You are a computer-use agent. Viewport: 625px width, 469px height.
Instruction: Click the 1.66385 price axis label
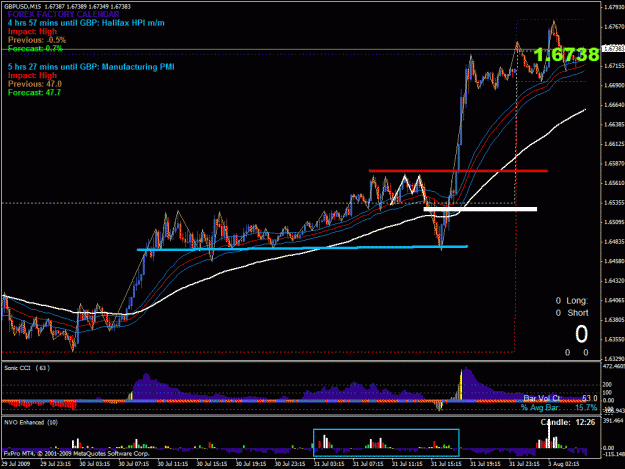(x=614, y=124)
